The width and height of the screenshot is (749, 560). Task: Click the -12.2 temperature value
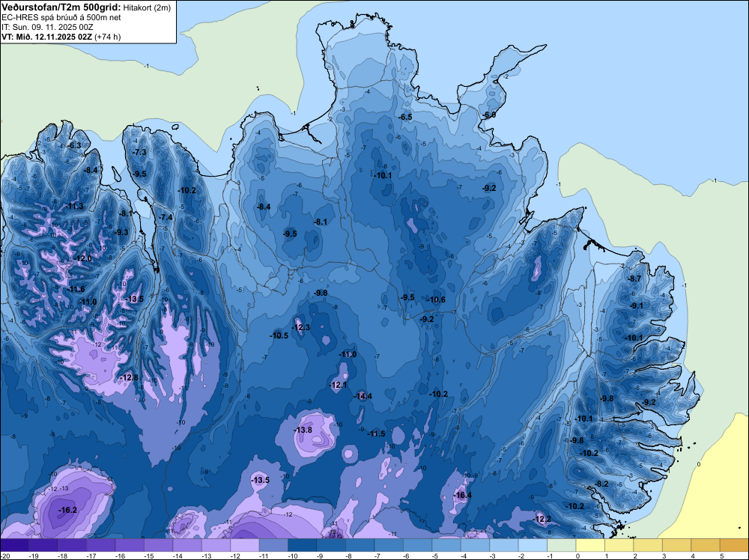click(542, 519)
